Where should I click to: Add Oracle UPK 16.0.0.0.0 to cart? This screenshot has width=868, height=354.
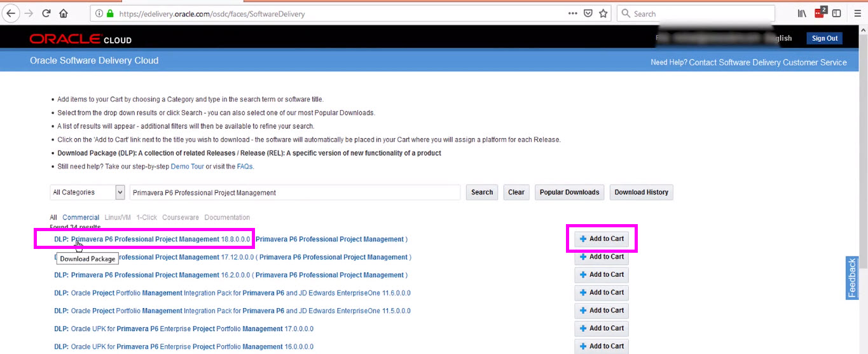(602, 346)
